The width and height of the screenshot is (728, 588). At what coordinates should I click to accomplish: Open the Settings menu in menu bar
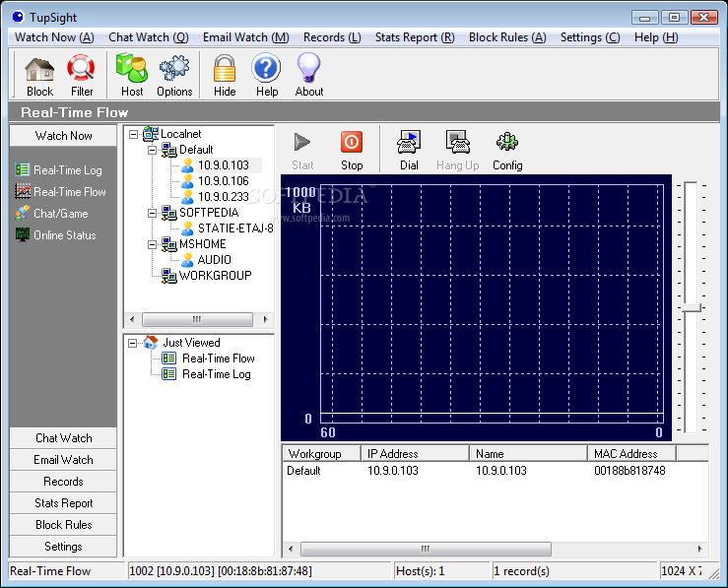pyautogui.click(x=590, y=37)
